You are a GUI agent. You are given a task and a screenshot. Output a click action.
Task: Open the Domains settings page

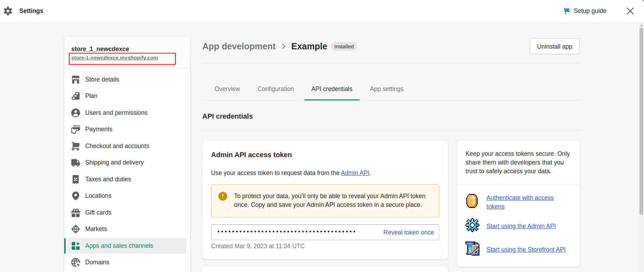tap(97, 262)
